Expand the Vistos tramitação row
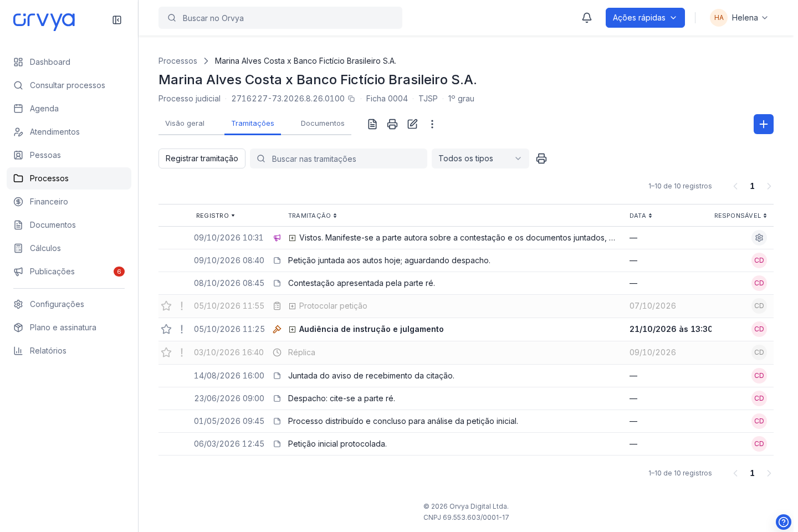The height and width of the screenshot is (532, 798). point(292,238)
